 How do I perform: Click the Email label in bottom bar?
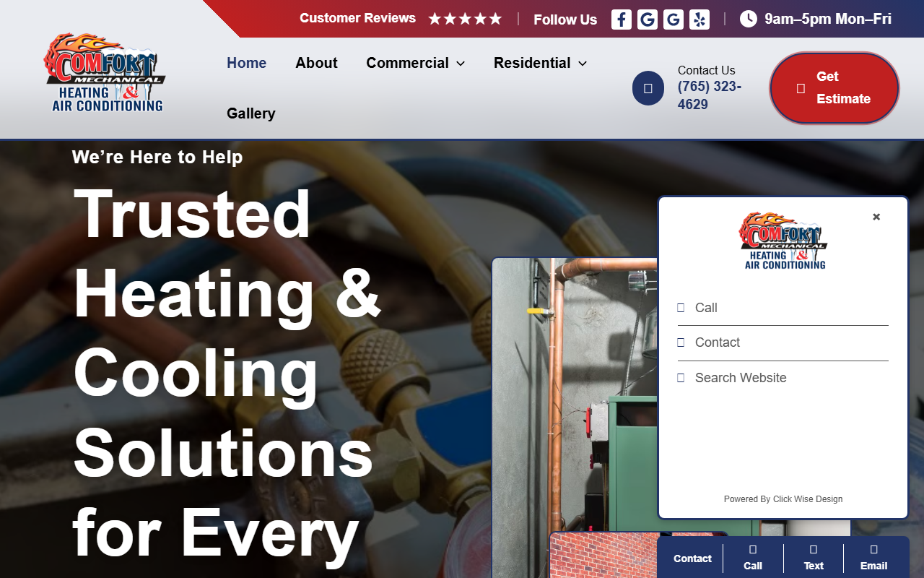873,566
